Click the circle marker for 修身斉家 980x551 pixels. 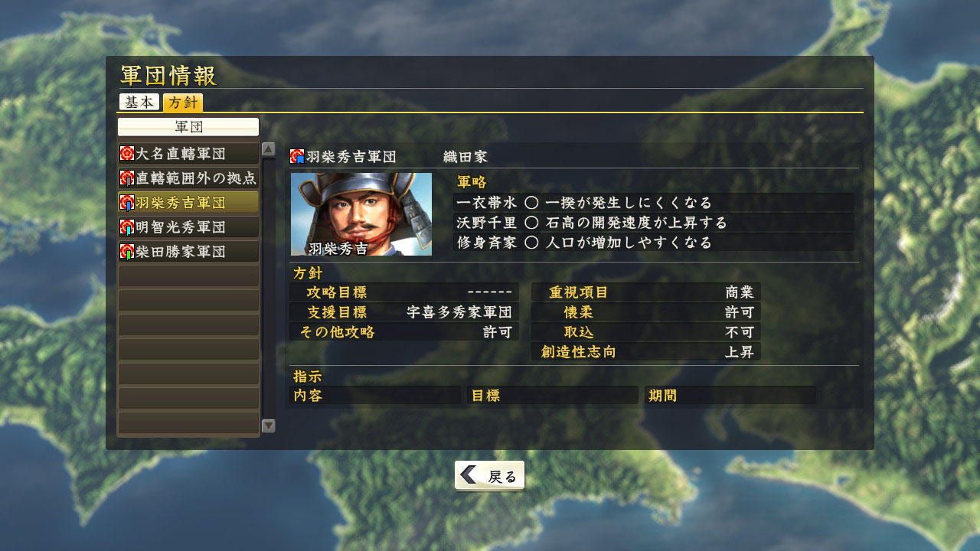click(x=531, y=243)
